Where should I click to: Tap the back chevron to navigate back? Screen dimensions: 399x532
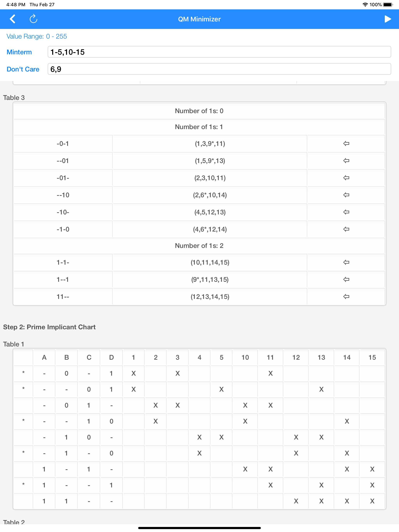12,19
